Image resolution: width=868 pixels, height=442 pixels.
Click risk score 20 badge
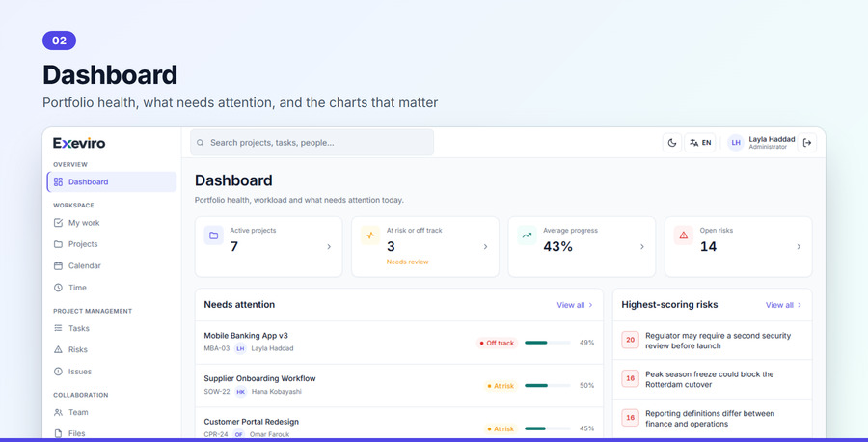coord(630,340)
